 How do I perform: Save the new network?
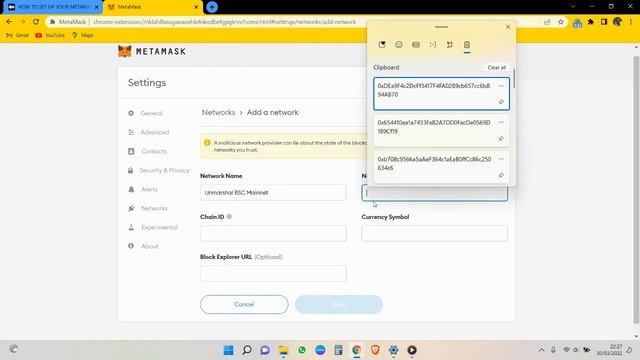click(339, 304)
